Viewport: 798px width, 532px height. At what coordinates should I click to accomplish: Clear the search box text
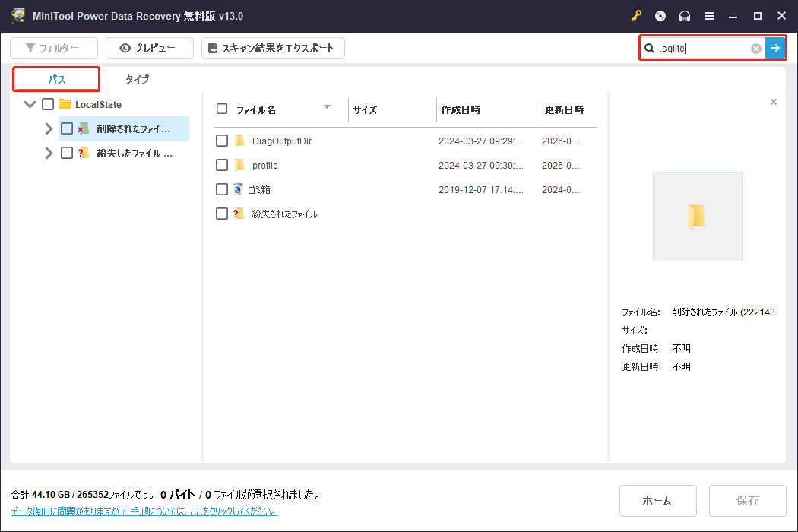(x=755, y=49)
